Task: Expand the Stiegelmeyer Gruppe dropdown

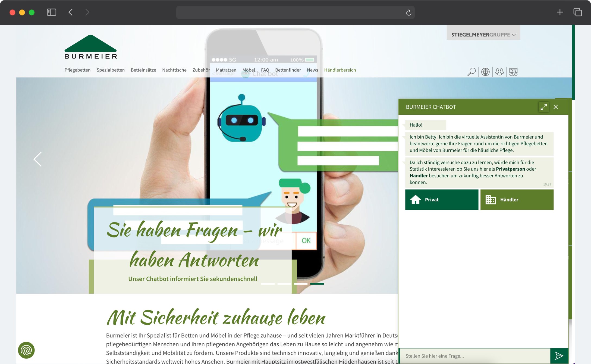Action: pos(483,34)
